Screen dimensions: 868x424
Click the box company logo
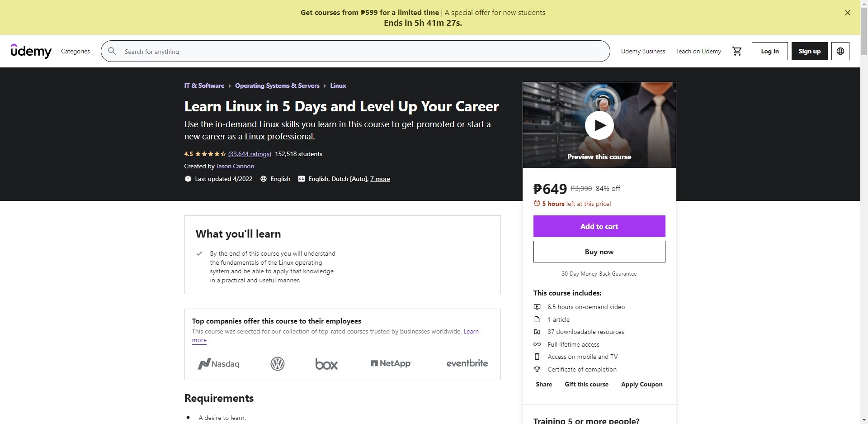click(x=326, y=364)
